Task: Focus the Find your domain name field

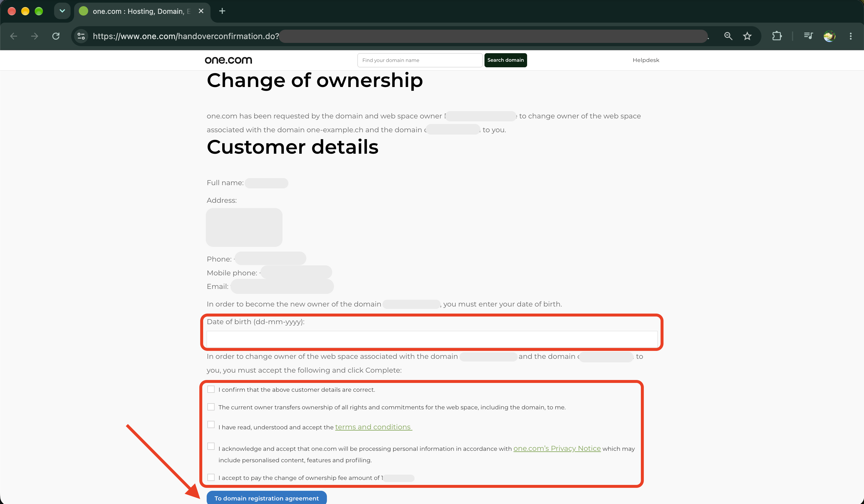Action: click(x=420, y=60)
